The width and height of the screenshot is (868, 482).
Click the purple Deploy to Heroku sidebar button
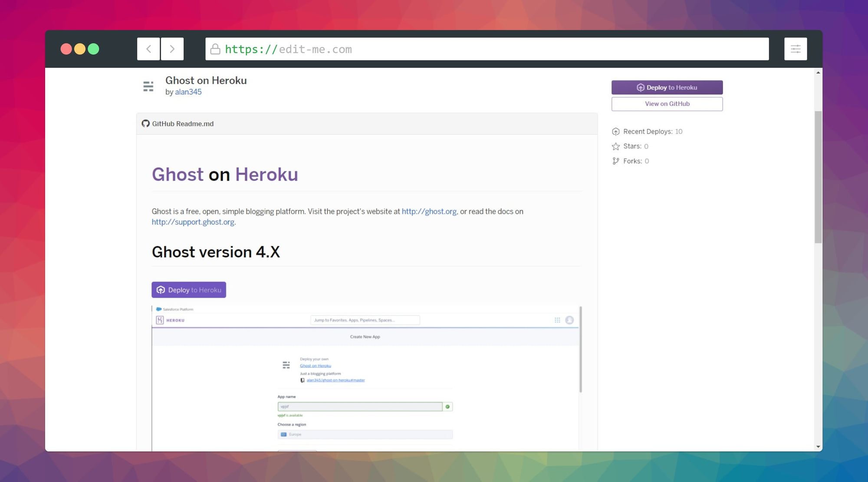point(667,87)
